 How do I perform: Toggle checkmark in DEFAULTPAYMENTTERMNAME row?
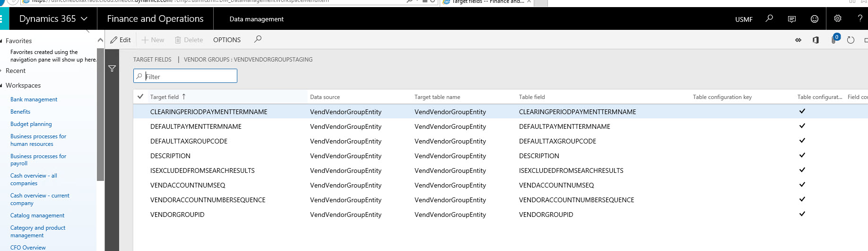(802, 126)
